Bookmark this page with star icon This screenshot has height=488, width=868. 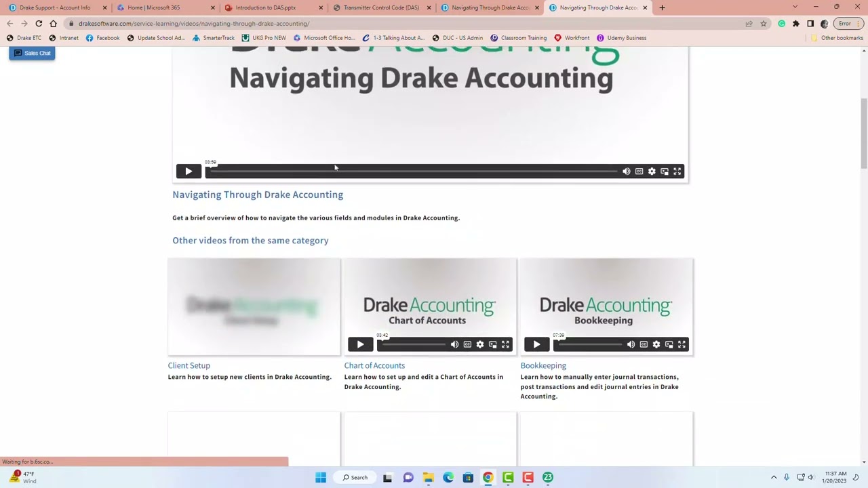point(764,24)
